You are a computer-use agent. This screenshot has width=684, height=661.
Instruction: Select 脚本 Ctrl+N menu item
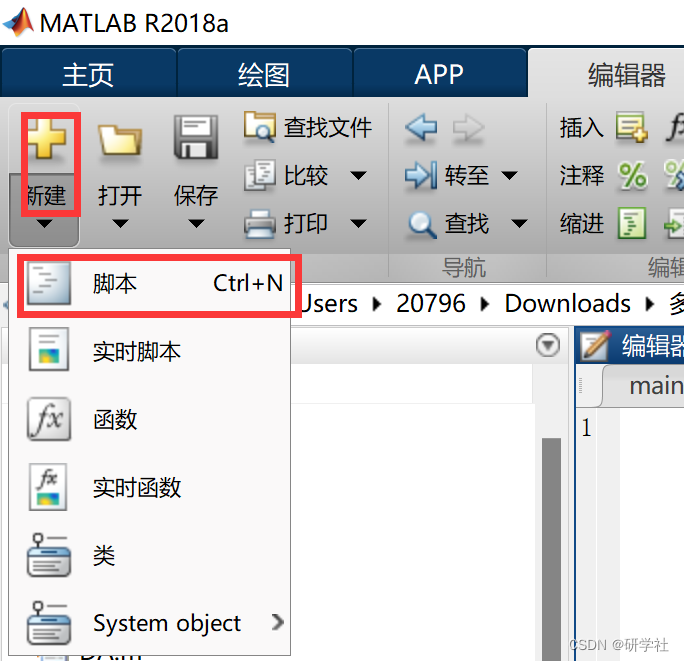[x=150, y=284]
